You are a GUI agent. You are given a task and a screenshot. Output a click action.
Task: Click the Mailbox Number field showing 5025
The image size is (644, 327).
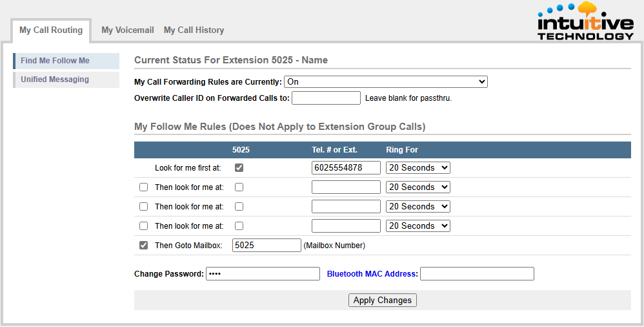tap(267, 246)
